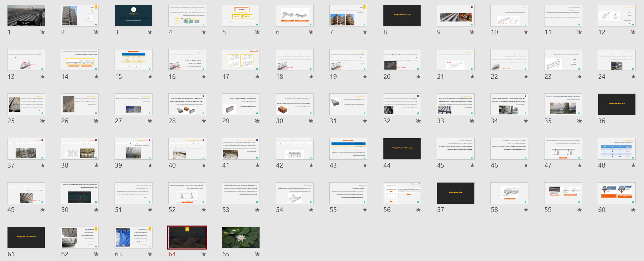
Task: Click the transition star under slide 60
Action: pyautogui.click(x=633, y=210)
